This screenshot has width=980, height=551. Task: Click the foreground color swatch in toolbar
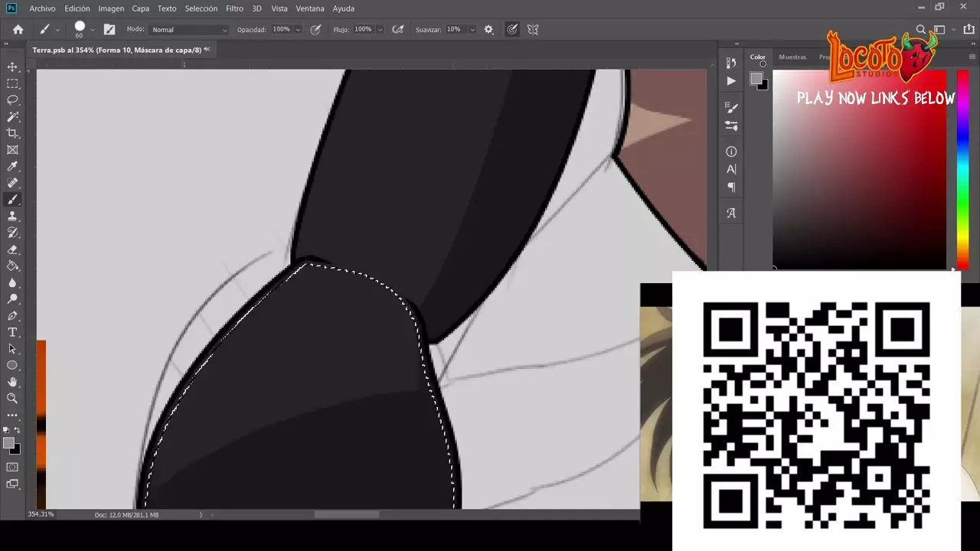coord(8,443)
